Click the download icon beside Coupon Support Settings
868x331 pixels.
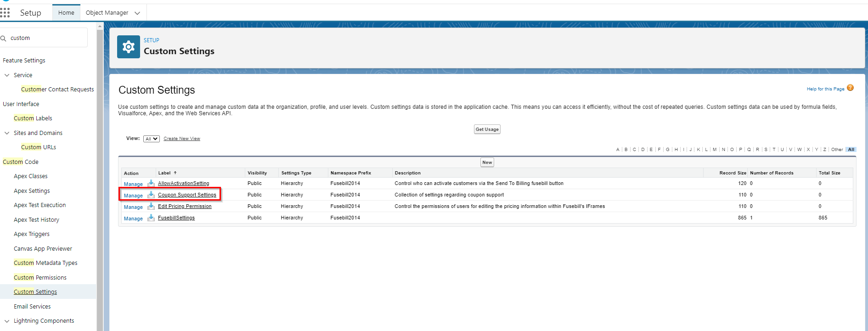(151, 195)
